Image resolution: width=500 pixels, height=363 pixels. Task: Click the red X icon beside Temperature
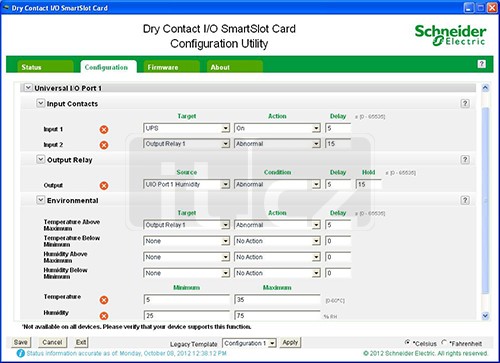pyautogui.click(x=104, y=300)
